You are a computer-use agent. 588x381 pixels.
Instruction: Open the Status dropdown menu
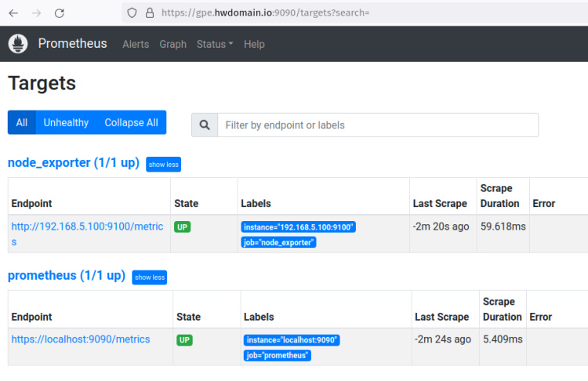click(x=214, y=44)
